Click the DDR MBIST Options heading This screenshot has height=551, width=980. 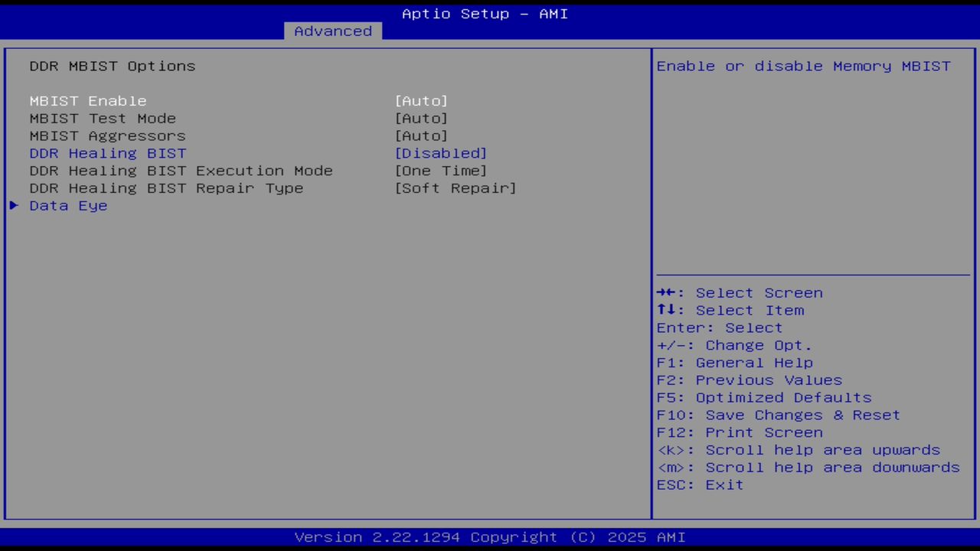112,66
